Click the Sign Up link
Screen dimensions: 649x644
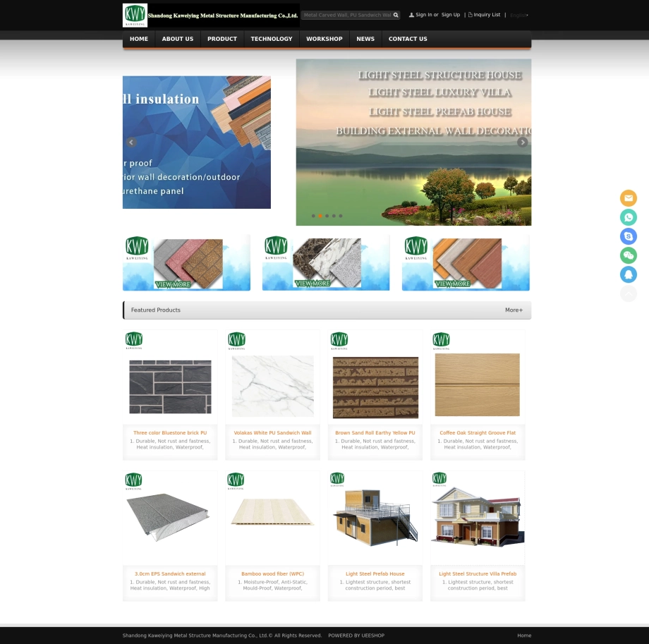click(x=450, y=15)
